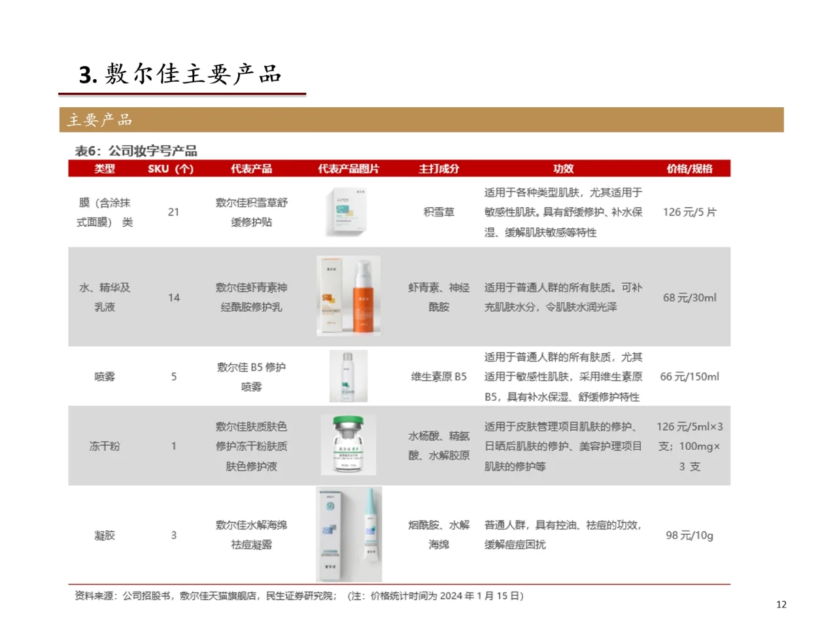The width and height of the screenshot is (837, 644).
Task: Select the 喷雾 category label
Action: [x=103, y=376]
